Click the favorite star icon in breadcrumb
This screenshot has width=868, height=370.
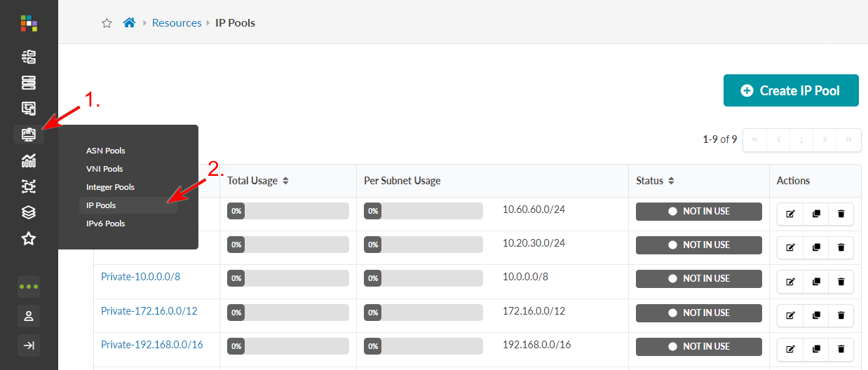(107, 23)
